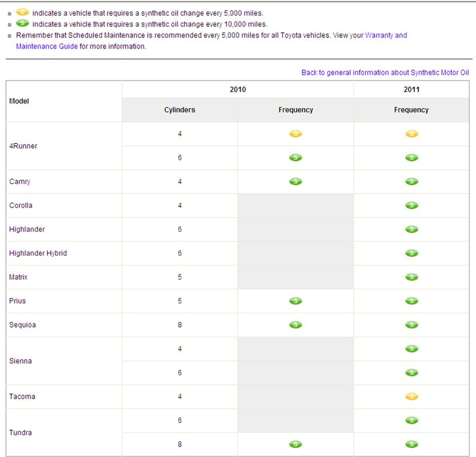Select 4Runner 4-cylinder 2011 yellow frequency icon

[412, 134]
